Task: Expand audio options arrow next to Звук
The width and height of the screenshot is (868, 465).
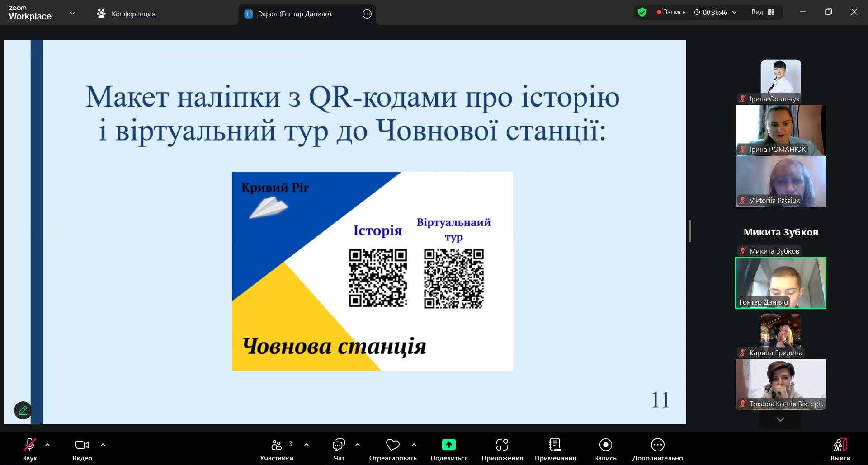Action: pyautogui.click(x=47, y=445)
